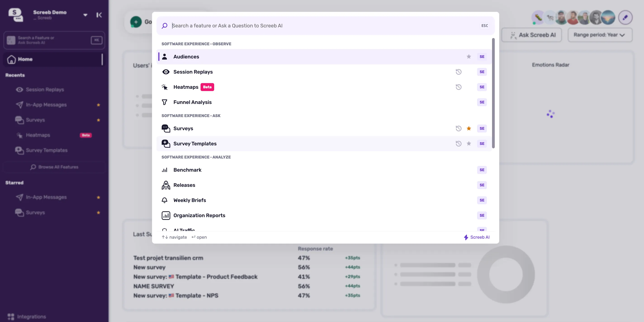The image size is (644, 322).
Task: Open Survey Templates under Recents
Action: [x=54, y=150]
